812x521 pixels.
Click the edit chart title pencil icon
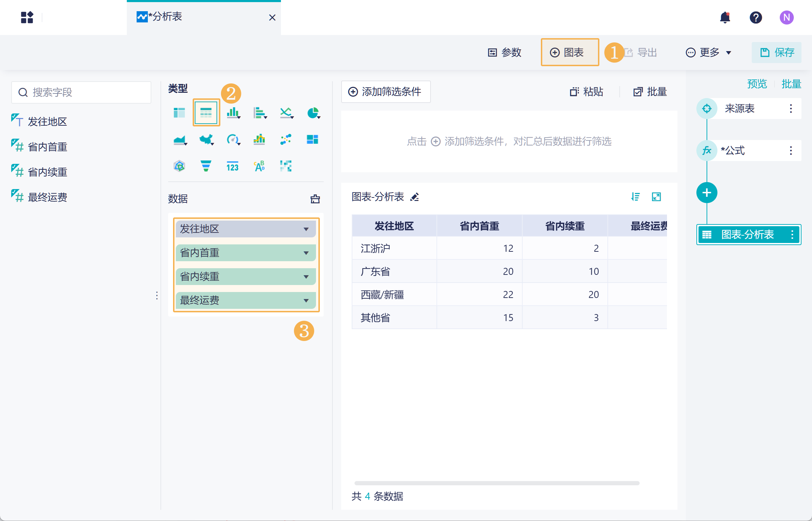click(415, 197)
